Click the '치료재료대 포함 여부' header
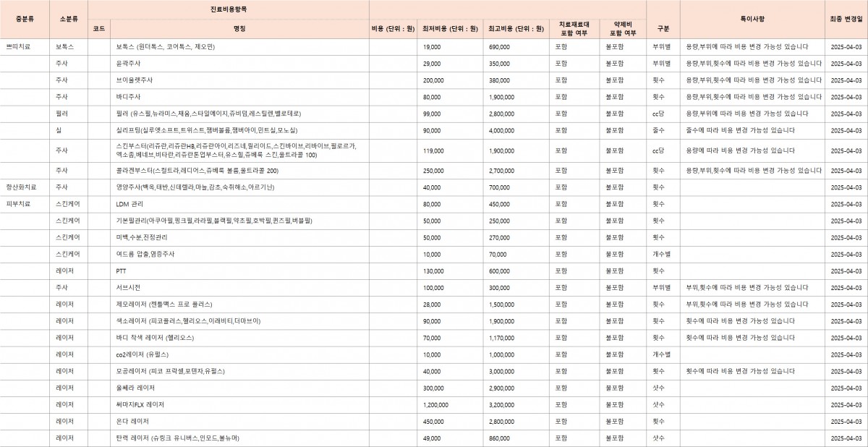 click(574, 28)
